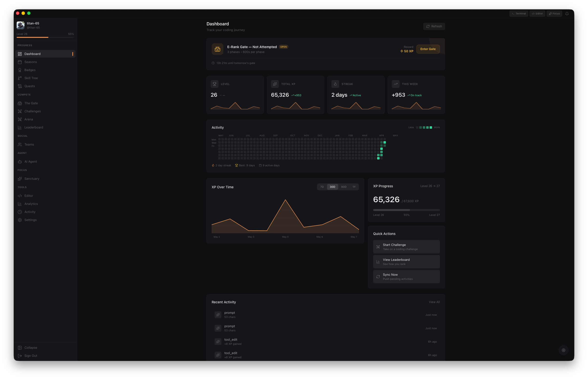Click the 'Level 26 → 27' label
Screen dimensions: 588x379
(x=430, y=186)
